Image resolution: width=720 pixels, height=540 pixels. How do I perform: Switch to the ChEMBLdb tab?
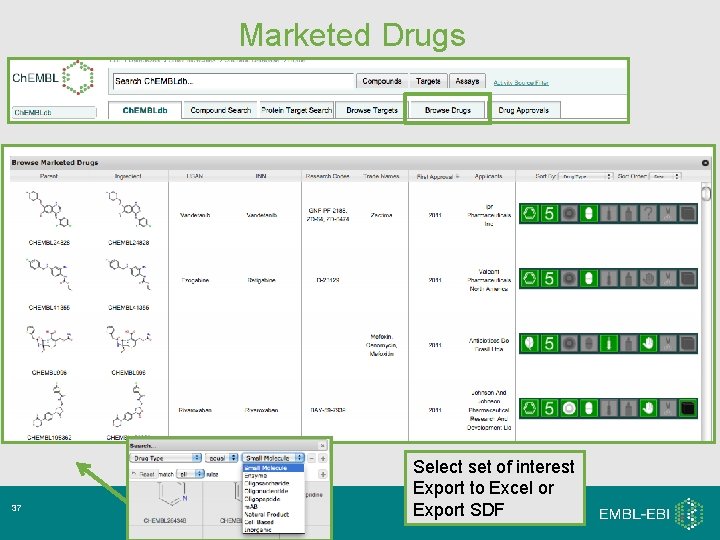pos(145,110)
